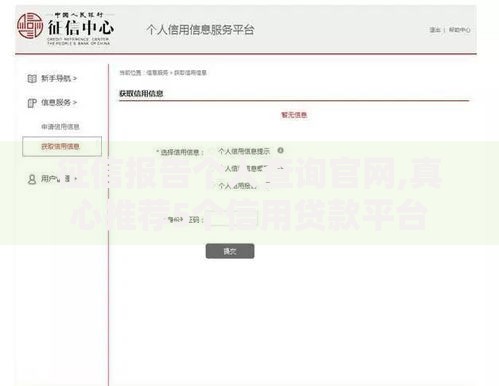The height and width of the screenshot is (386, 499).
Task: Click the 新手导航 book icon
Action: pos(32,79)
